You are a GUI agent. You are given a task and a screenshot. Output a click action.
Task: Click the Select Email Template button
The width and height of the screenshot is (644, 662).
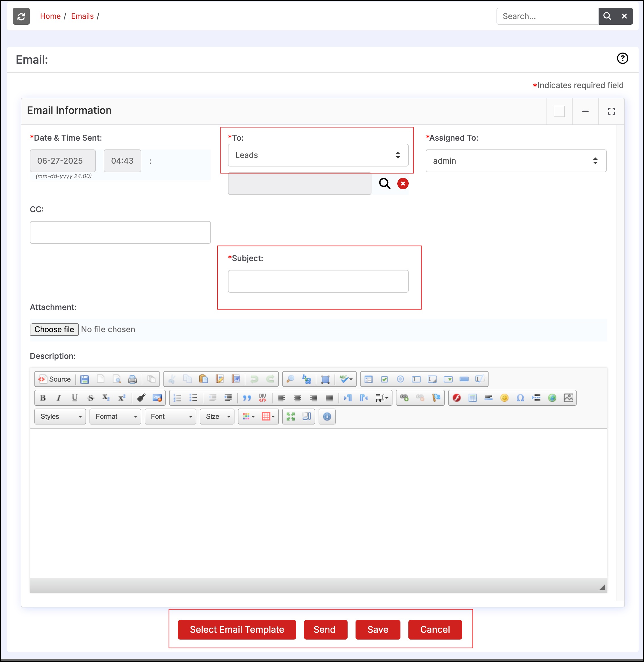[x=237, y=630]
